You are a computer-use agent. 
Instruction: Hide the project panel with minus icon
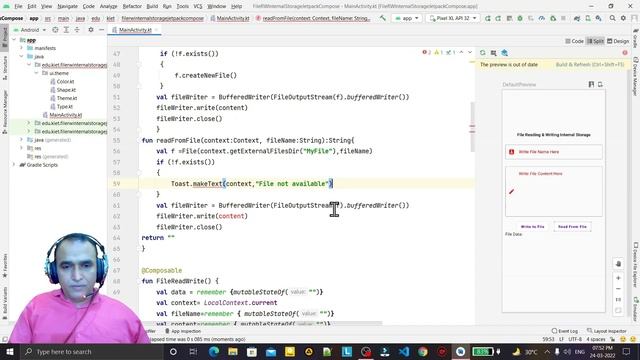[101, 30]
